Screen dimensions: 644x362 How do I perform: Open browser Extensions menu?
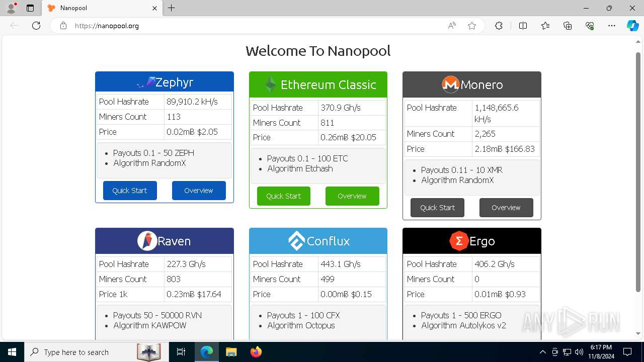pyautogui.click(x=499, y=26)
